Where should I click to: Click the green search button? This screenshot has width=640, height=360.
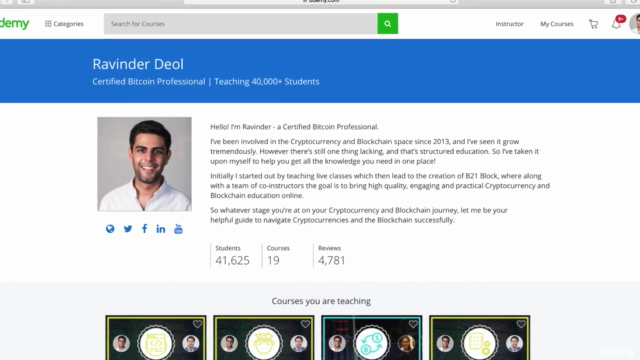coord(387,24)
